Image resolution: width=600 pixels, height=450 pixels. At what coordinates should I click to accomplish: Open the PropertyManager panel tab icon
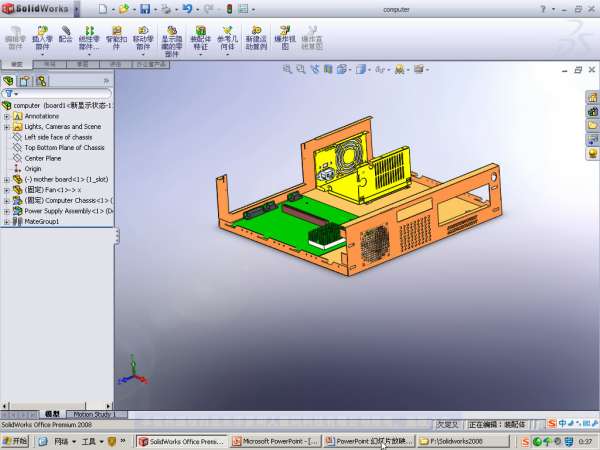click(x=25, y=80)
